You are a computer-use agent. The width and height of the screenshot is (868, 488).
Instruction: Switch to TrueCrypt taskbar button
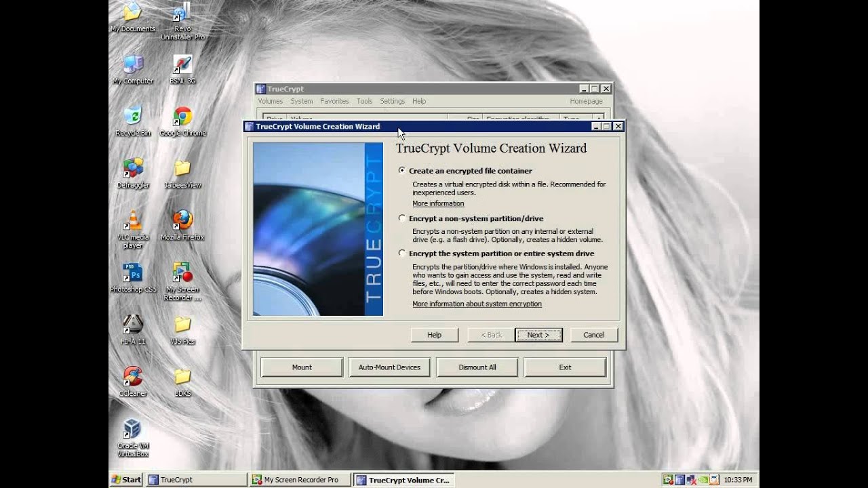coord(197,480)
